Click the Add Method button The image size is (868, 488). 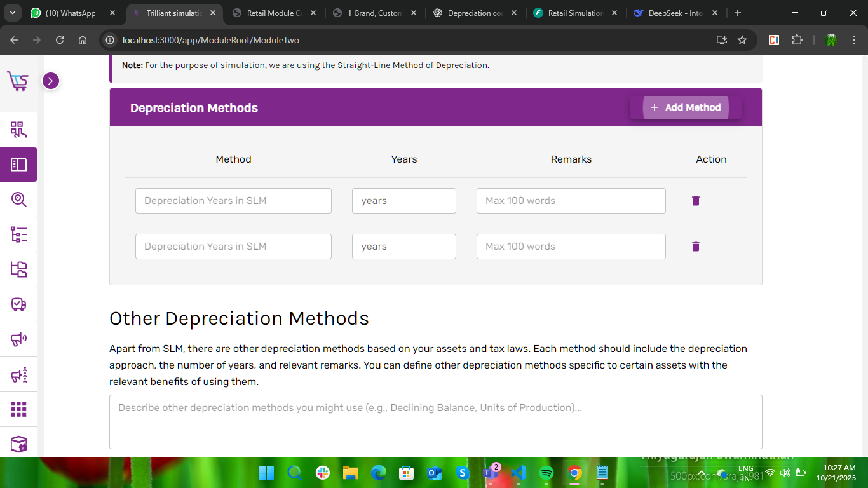pos(686,107)
